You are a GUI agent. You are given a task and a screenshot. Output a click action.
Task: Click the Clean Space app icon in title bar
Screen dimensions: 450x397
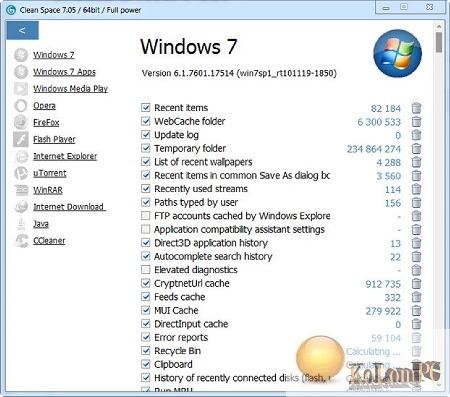[11, 10]
